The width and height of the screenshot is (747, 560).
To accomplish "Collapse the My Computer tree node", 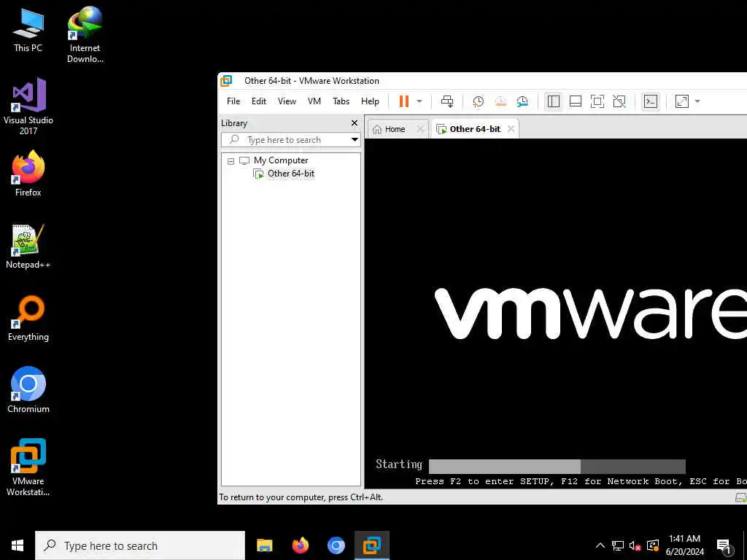I will click(231, 161).
